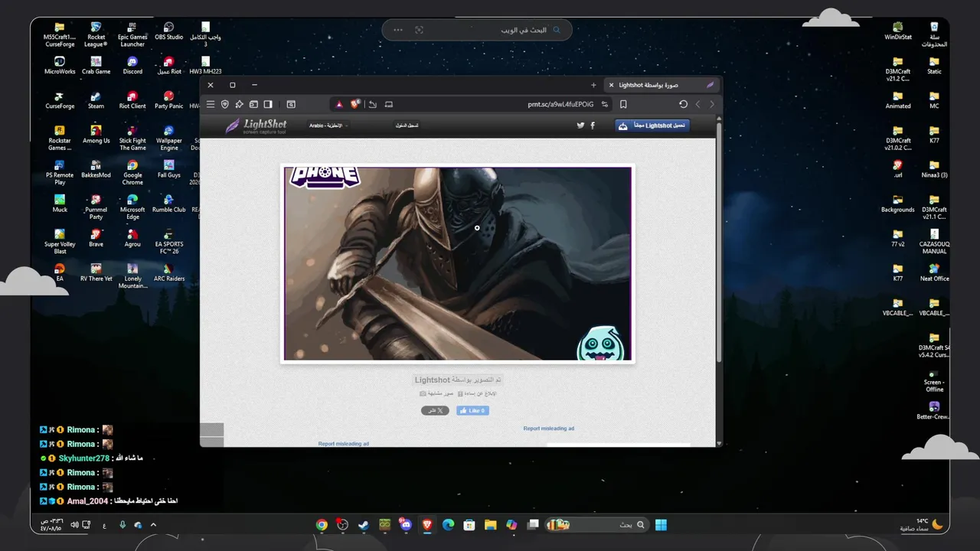Click the sign in link on Lightshot
The width and height of the screenshot is (980, 551).
(x=407, y=126)
